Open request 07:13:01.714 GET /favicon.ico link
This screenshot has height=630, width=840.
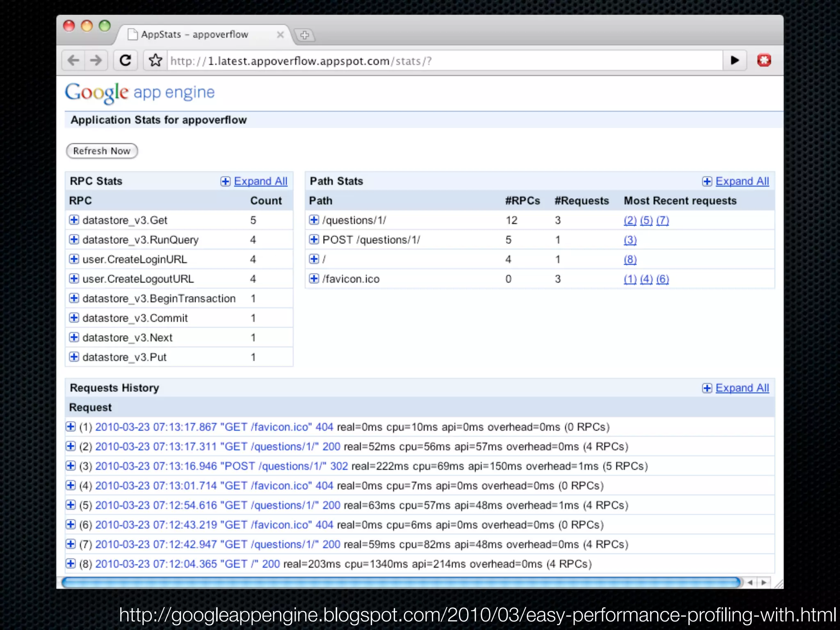point(214,486)
